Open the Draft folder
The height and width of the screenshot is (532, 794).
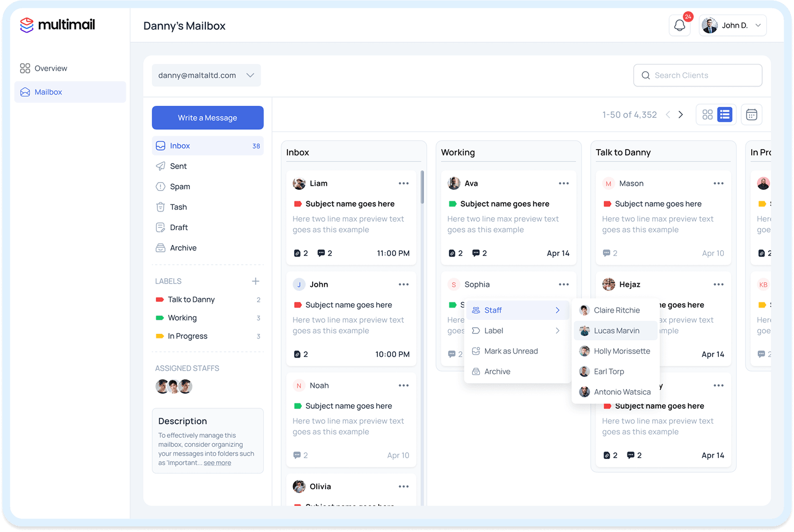click(177, 227)
